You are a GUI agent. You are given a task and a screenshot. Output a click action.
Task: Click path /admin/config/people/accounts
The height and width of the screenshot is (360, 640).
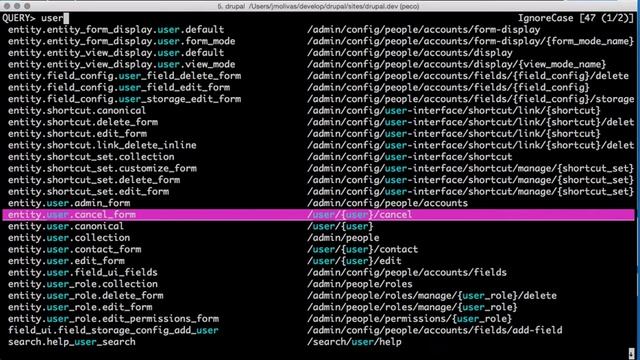387,203
